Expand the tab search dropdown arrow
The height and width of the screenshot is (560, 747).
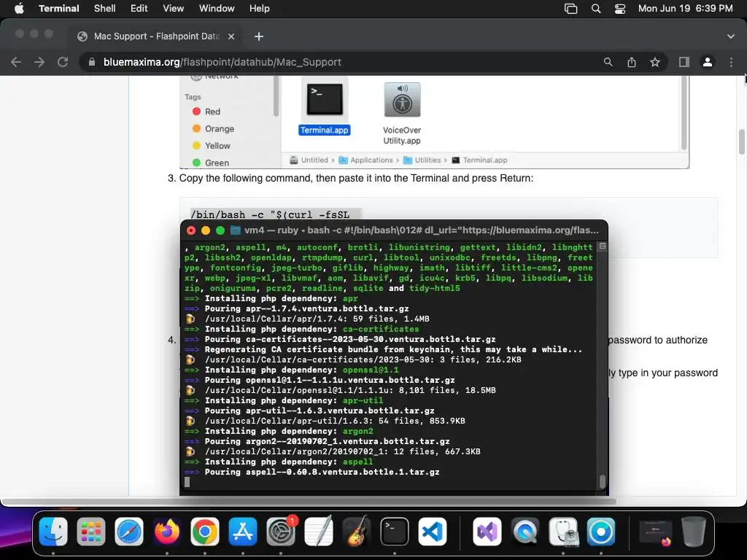730,36
